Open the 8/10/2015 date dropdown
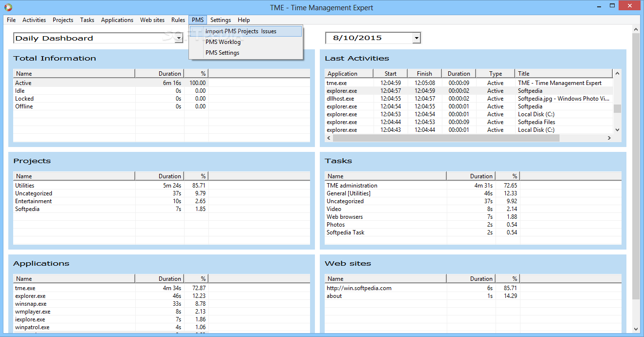 click(416, 38)
